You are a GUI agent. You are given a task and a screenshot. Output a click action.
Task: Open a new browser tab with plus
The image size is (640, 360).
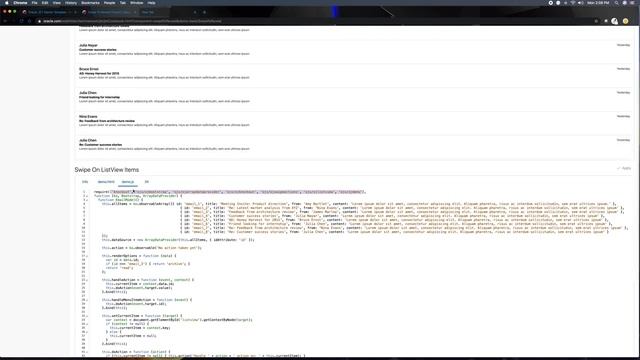[x=204, y=12]
